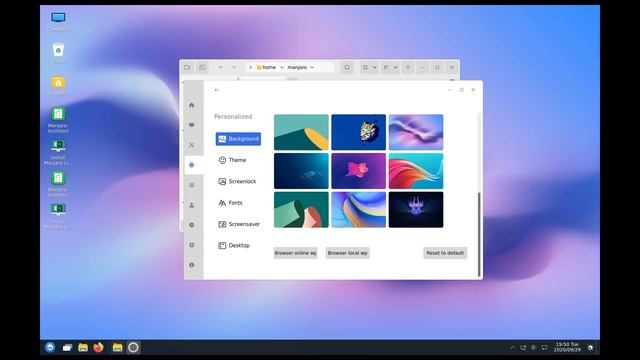This screenshot has width=640, height=360.
Task: Select the Background tab
Action: [238, 139]
